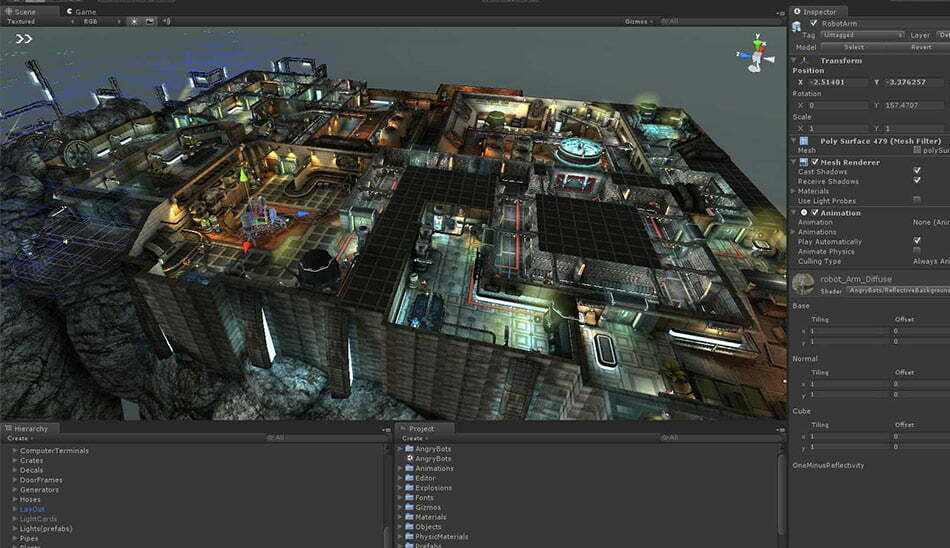Enable Use Light Probes checkbox
Image resolution: width=950 pixels, height=548 pixels.
point(917,199)
